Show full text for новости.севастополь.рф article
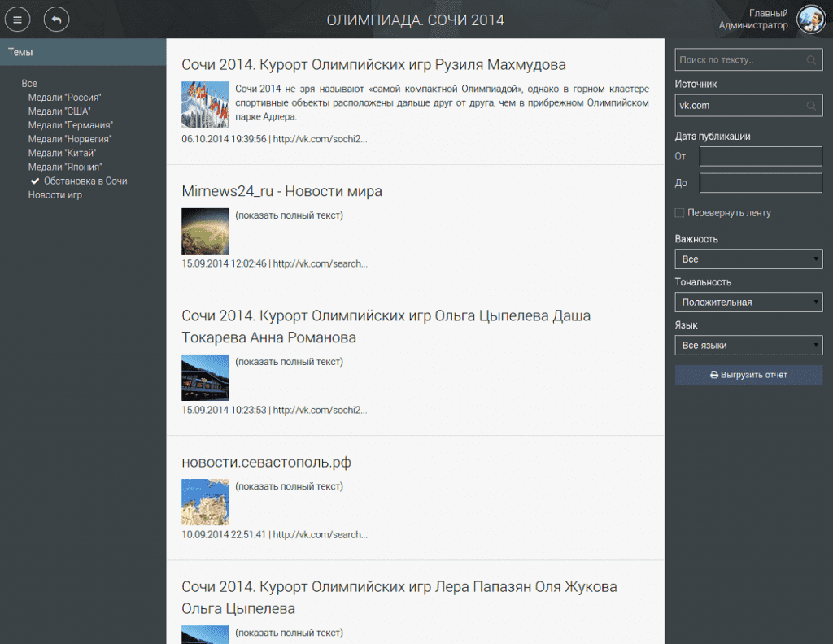The height and width of the screenshot is (644, 833). coord(289,486)
